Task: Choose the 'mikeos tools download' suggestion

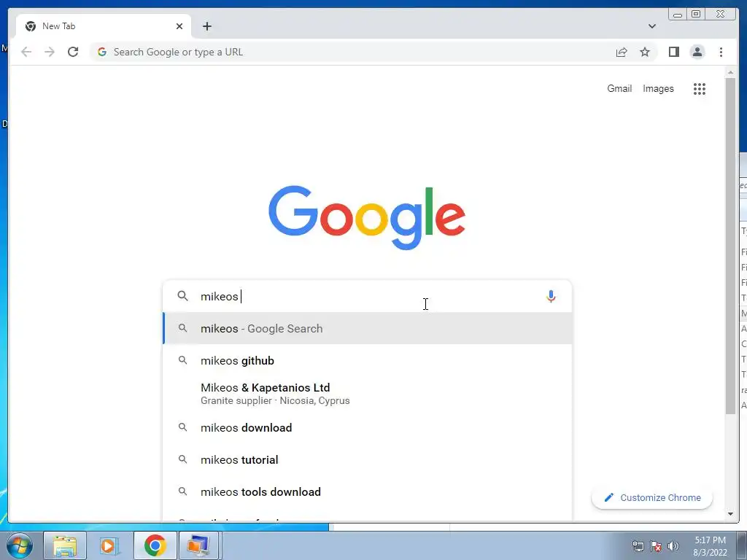Action: (367, 491)
